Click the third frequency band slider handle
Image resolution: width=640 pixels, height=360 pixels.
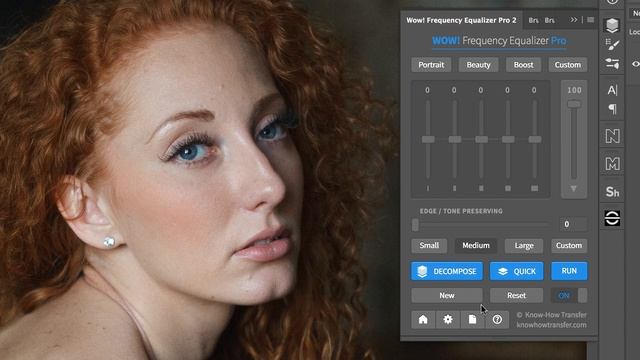(482, 140)
